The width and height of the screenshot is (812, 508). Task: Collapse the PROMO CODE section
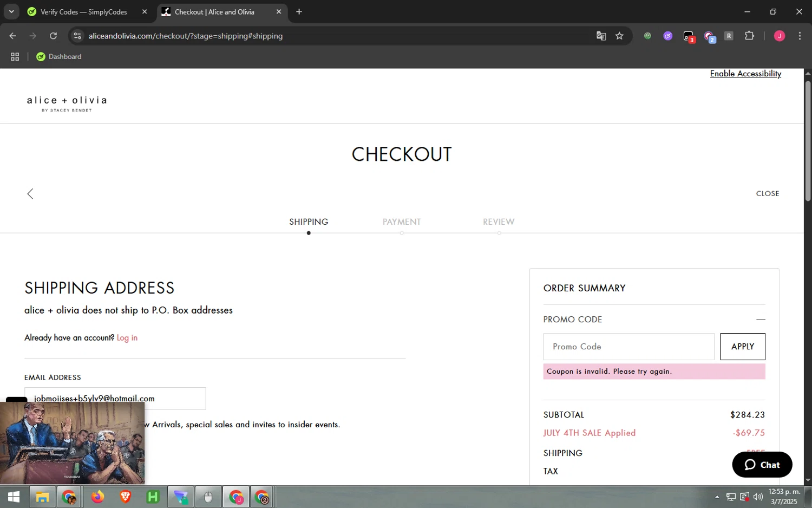point(761,320)
